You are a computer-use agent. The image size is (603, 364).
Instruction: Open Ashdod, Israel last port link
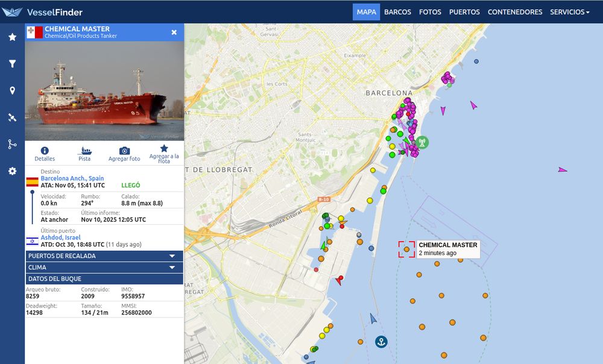tap(61, 237)
